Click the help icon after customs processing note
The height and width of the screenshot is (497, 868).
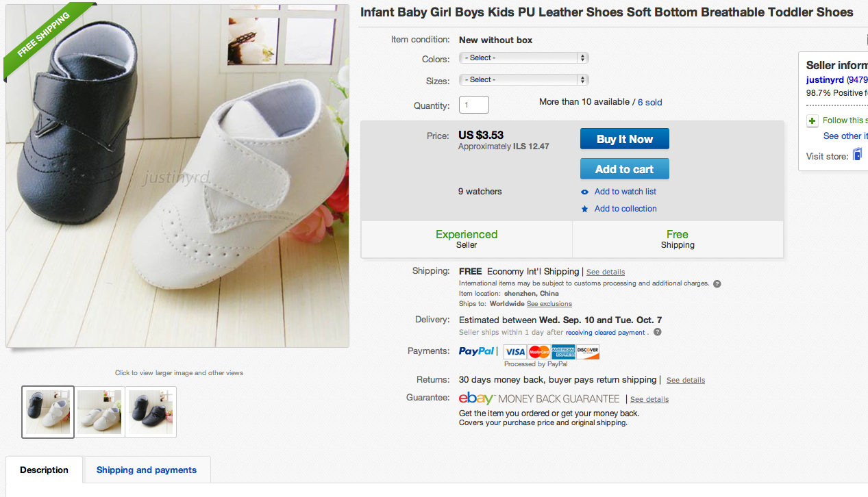[717, 283]
